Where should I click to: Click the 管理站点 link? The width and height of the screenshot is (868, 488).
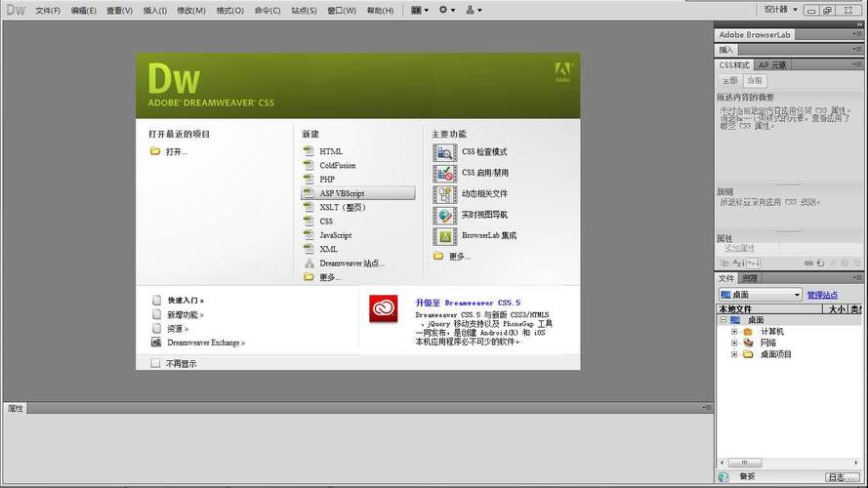(x=822, y=295)
